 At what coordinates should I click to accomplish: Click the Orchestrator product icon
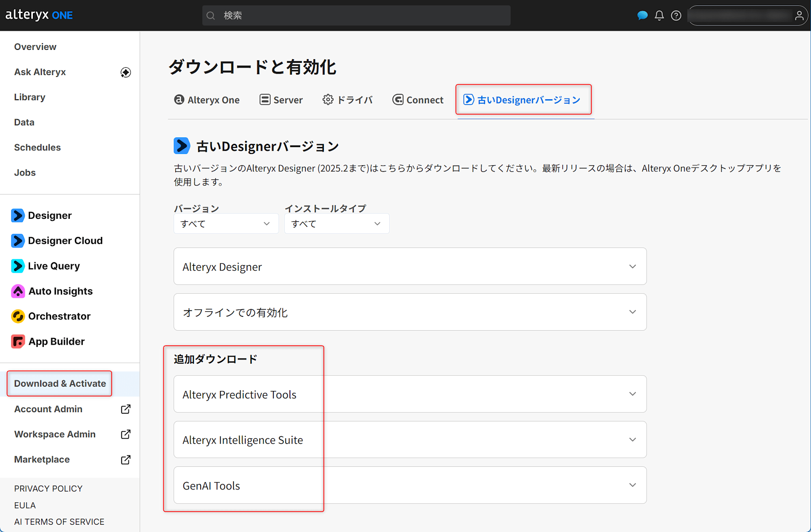click(x=18, y=316)
